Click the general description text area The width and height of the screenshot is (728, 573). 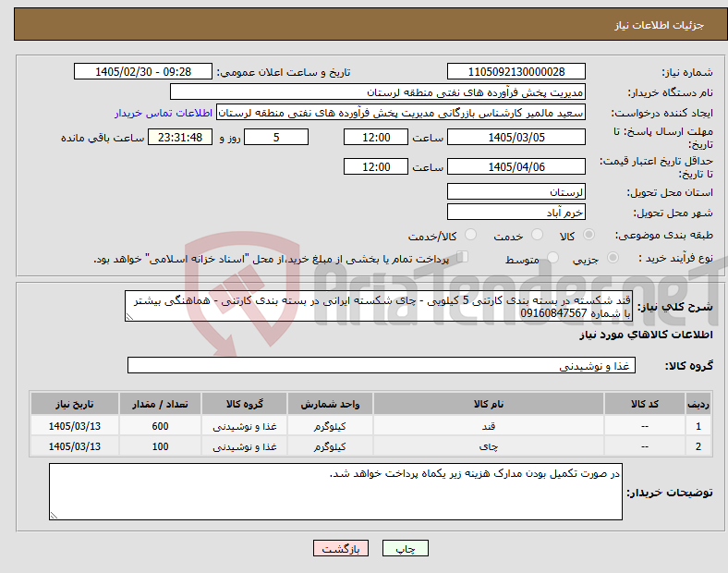coord(379,307)
